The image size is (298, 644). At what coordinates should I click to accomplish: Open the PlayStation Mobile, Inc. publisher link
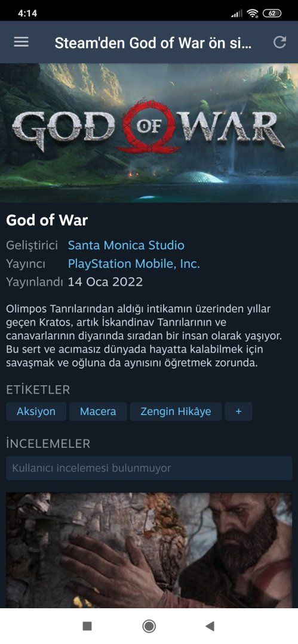click(134, 264)
